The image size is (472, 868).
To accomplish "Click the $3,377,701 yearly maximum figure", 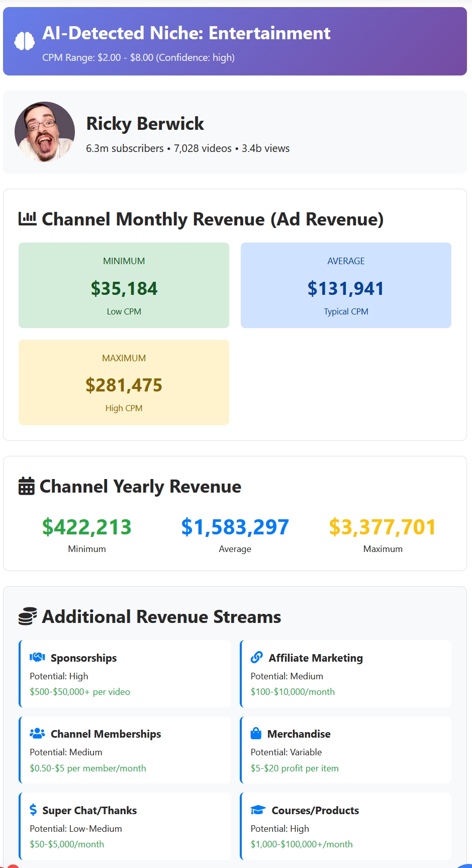I will click(383, 527).
